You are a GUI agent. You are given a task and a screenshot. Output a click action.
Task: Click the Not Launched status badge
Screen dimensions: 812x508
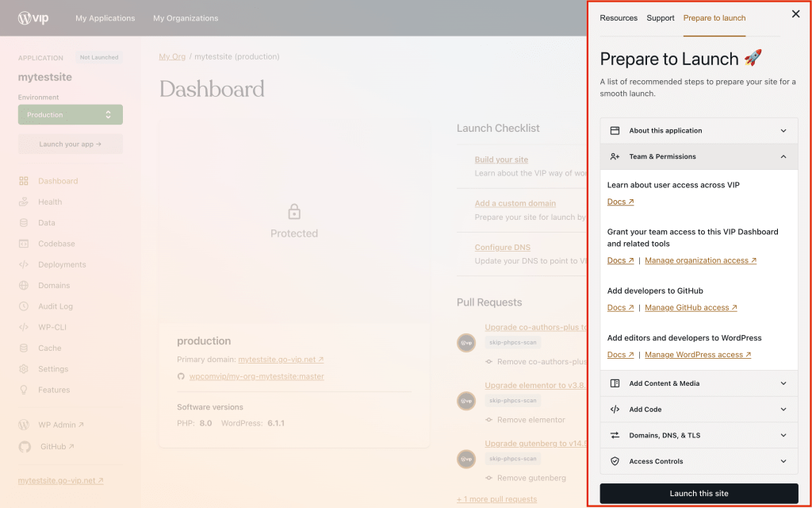pos(99,57)
